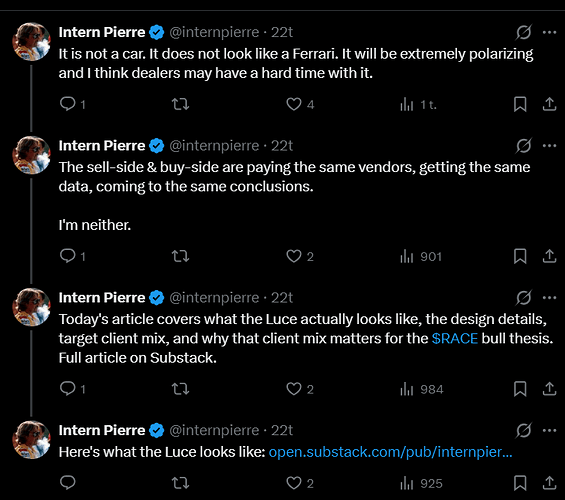
Task: Click Intern Pierre avatar on third tweet
Action: coord(31,307)
